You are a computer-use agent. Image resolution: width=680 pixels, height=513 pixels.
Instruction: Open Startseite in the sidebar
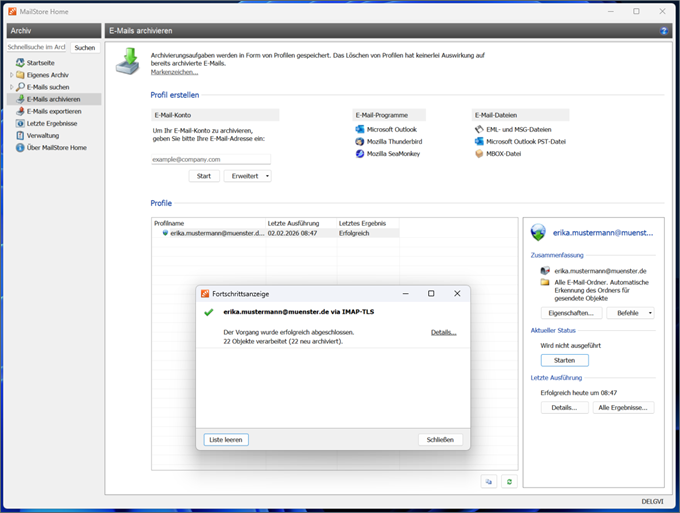coord(40,62)
